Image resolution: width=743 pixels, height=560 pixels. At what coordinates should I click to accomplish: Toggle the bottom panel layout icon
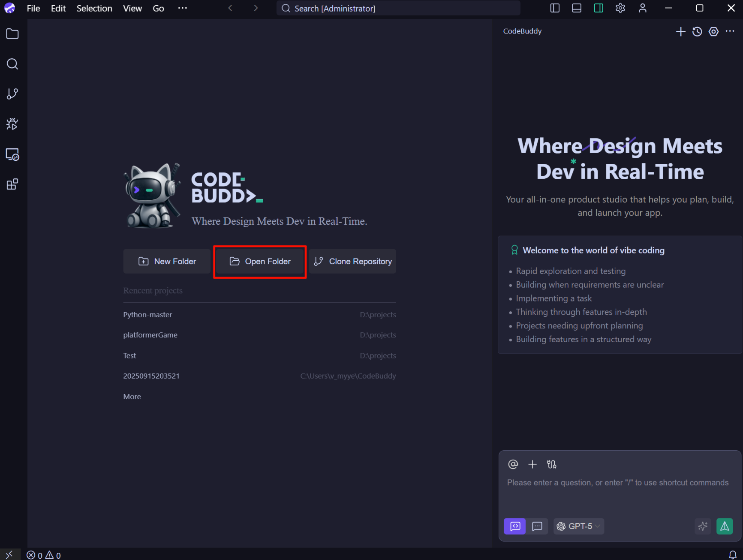577,8
